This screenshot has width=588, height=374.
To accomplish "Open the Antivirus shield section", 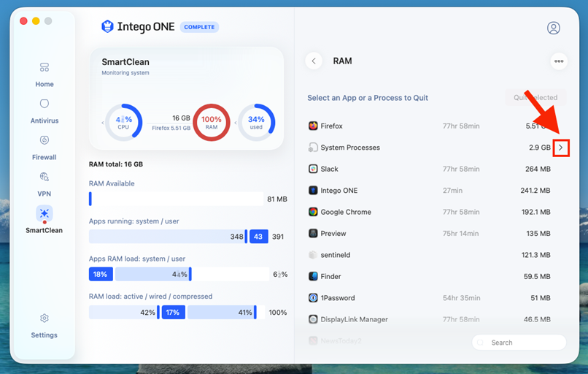I will 45,111.
